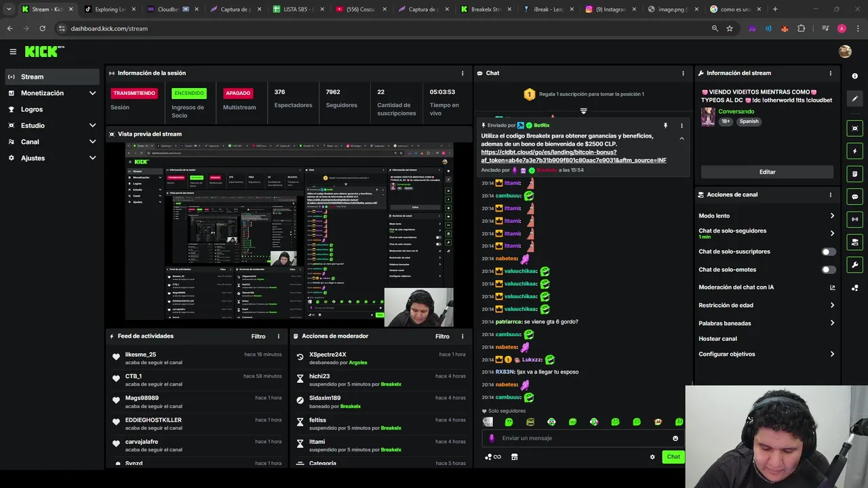Click the three-dots cluster icon in right toolbar
The image size is (868, 488).
(854, 288)
